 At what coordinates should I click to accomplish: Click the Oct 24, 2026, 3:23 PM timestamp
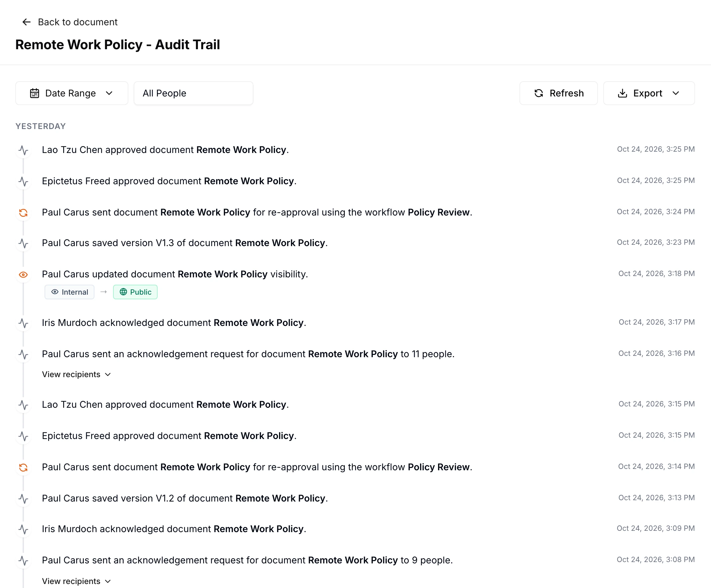656,242
